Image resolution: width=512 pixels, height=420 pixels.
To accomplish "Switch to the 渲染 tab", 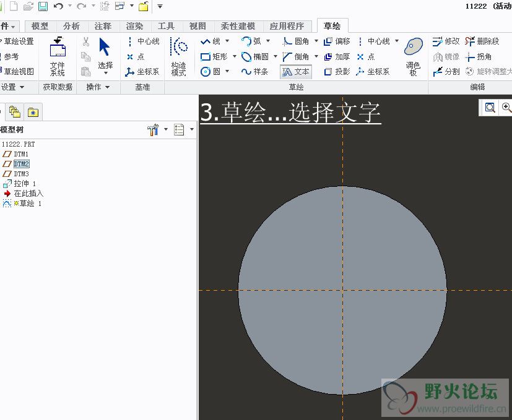I will 134,26.
